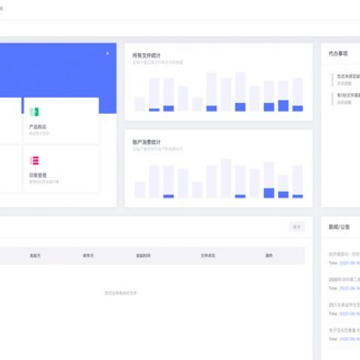Viewport: 360px width, 360px height.
Task: Open the 印章管理 card title
Action: pyautogui.click(x=37, y=175)
